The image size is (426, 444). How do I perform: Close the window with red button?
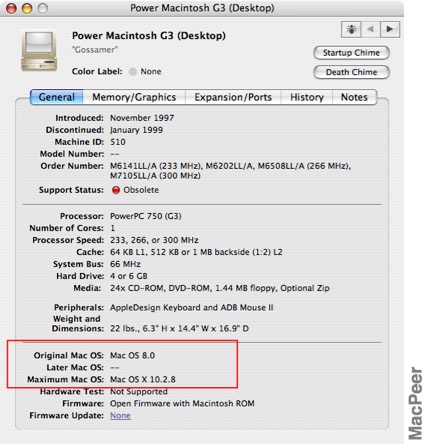coord(12,8)
